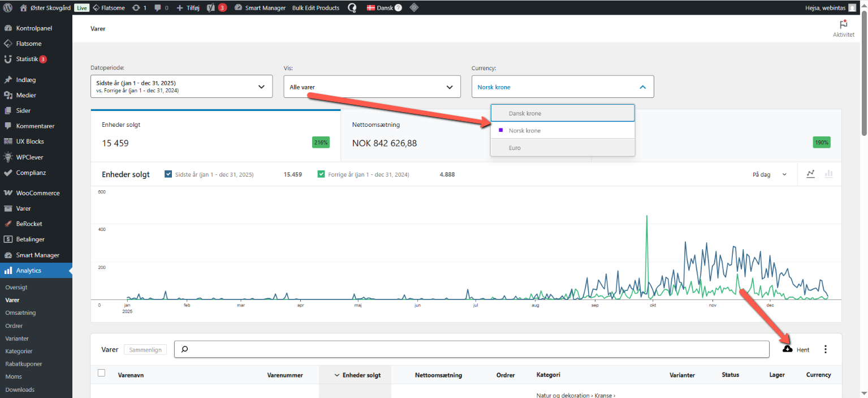Switch to line chart view icon

(810, 174)
